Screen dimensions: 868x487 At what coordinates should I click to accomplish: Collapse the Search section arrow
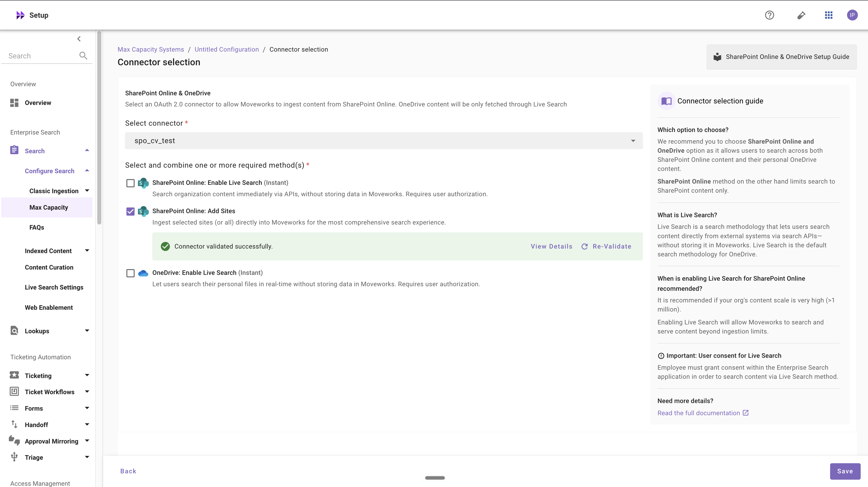(87, 150)
